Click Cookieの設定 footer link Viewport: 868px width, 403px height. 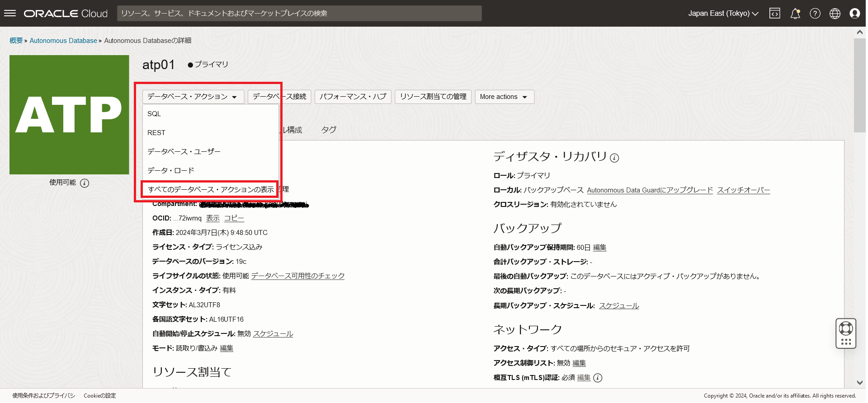(x=100, y=397)
